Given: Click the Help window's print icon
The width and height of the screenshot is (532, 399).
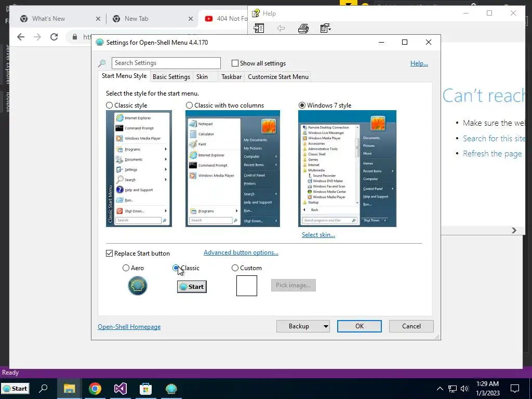Looking at the screenshot, I should pos(303,28).
